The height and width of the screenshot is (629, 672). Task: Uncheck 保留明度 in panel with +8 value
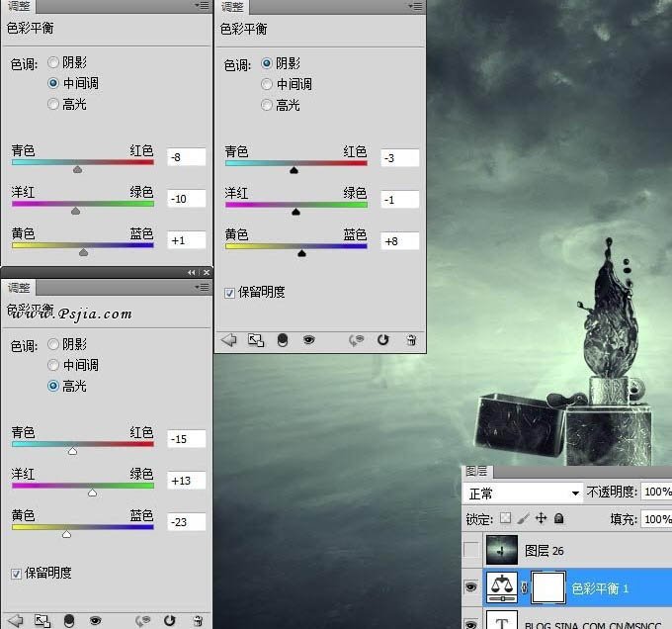[230, 293]
